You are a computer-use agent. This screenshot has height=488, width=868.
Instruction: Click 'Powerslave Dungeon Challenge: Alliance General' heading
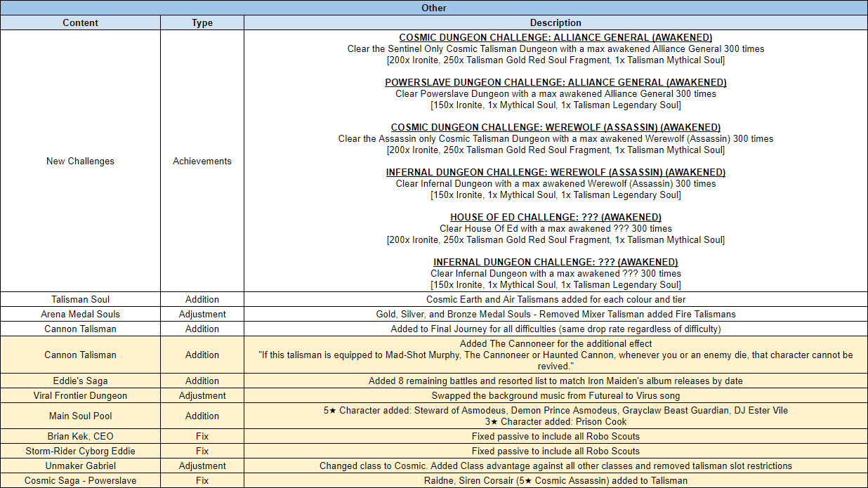click(x=555, y=82)
